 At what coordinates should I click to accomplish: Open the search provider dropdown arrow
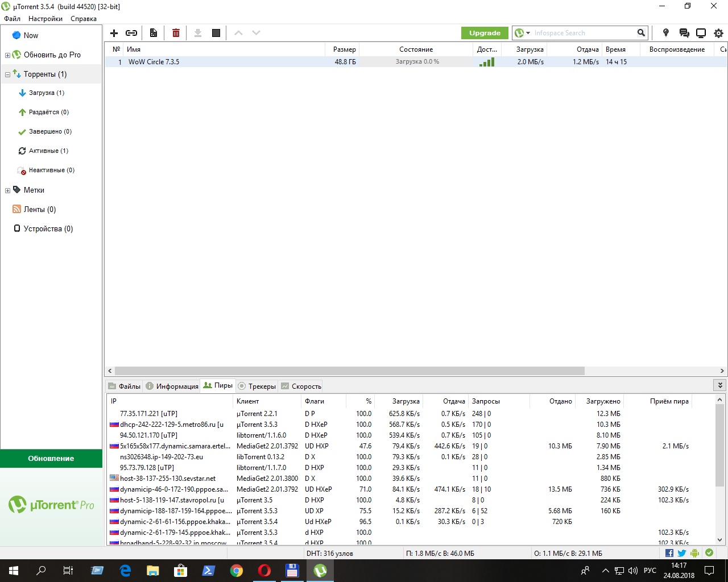pos(528,33)
